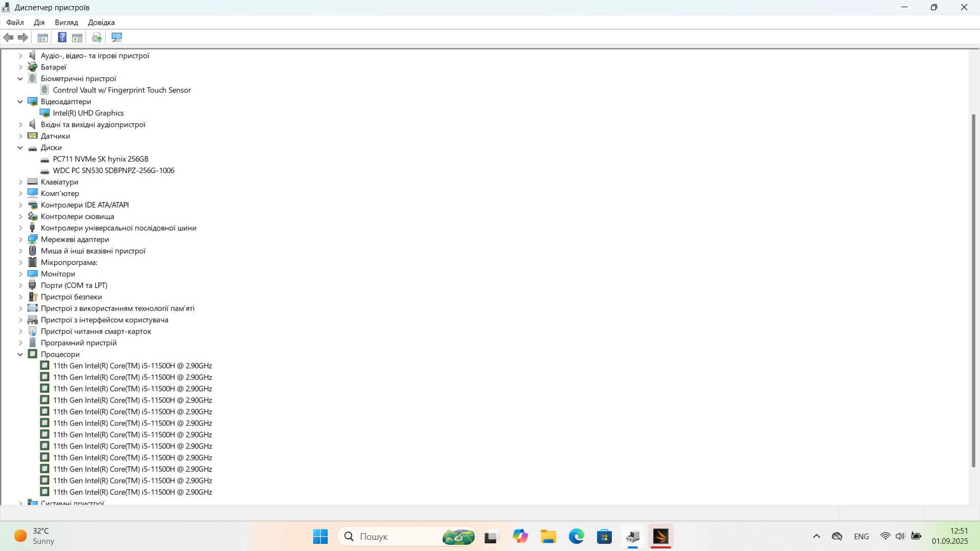Open the Довідка menu
The width and height of the screenshot is (980, 551).
pos(101,22)
